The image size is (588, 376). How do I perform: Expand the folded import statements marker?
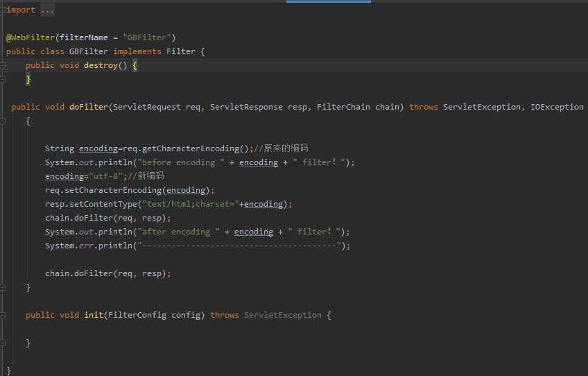point(2,10)
